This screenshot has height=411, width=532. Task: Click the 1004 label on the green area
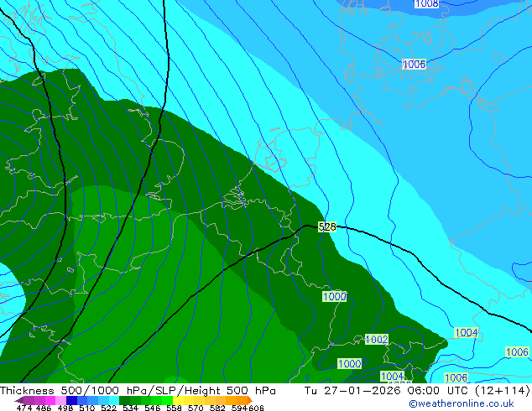[x=392, y=376]
